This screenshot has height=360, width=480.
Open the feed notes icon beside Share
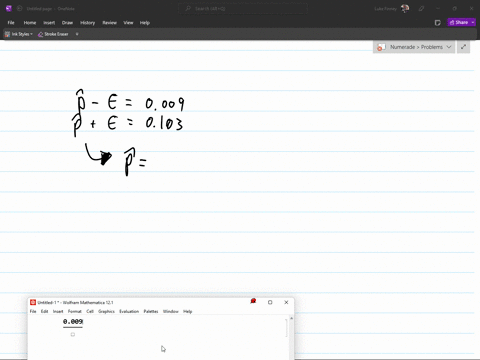pyautogui.click(x=438, y=23)
